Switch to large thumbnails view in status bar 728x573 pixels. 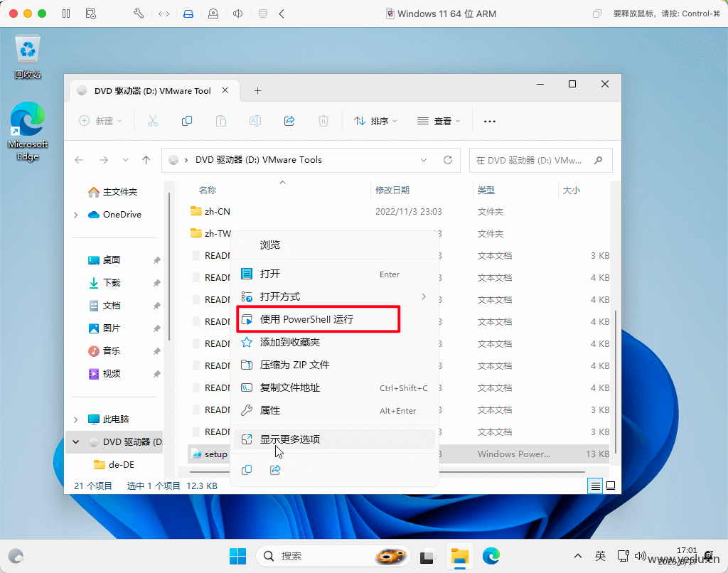click(611, 486)
